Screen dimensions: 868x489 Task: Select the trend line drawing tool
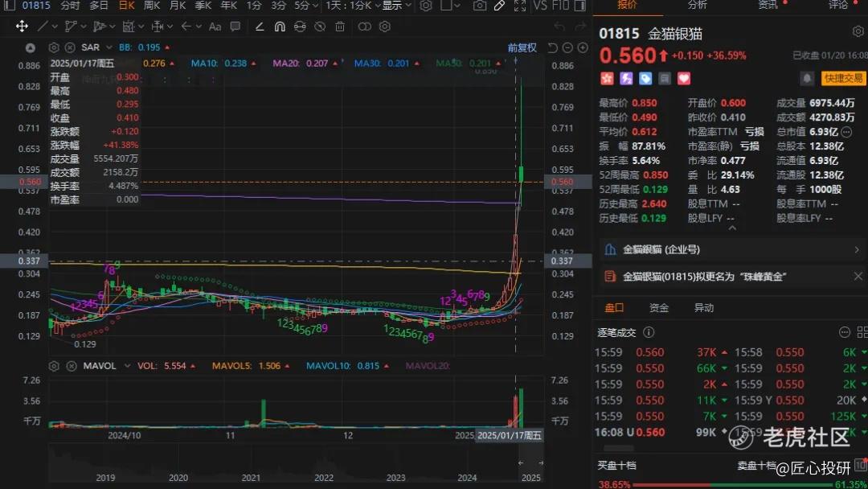[43, 26]
